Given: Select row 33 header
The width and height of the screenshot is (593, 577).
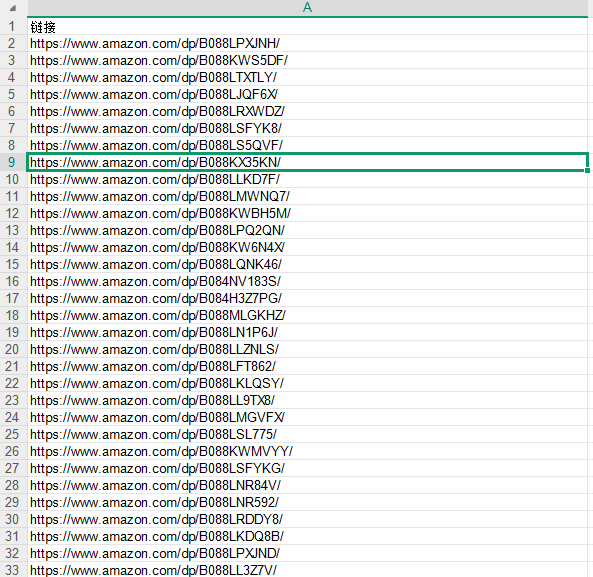Looking at the screenshot, I should [13, 569].
